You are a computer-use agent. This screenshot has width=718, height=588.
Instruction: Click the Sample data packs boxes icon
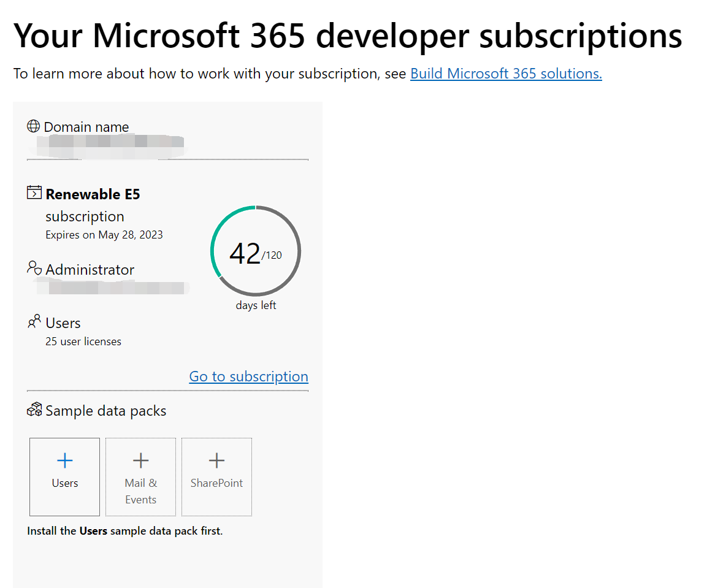tap(34, 410)
